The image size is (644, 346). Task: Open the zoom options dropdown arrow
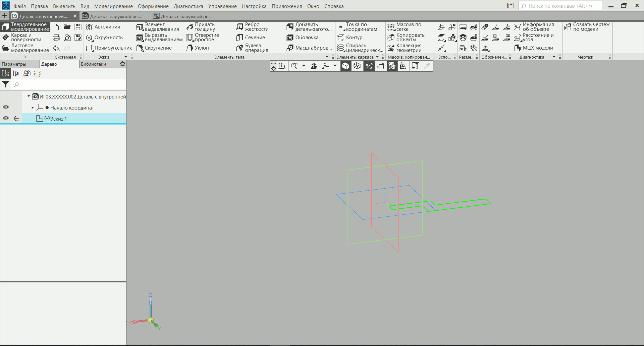pos(304,66)
